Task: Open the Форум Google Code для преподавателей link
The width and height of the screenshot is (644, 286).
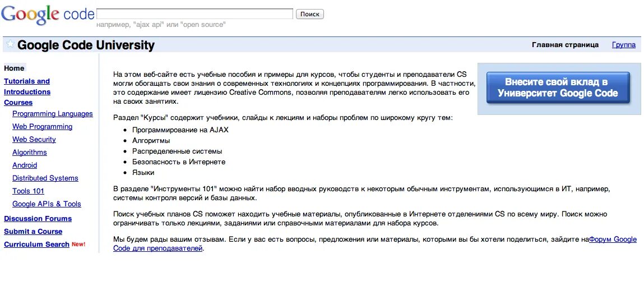Action: 613,239
